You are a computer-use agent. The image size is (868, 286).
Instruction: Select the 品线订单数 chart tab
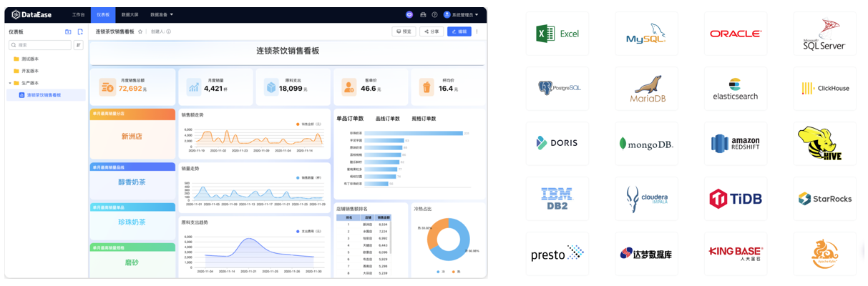coord(387,119)
